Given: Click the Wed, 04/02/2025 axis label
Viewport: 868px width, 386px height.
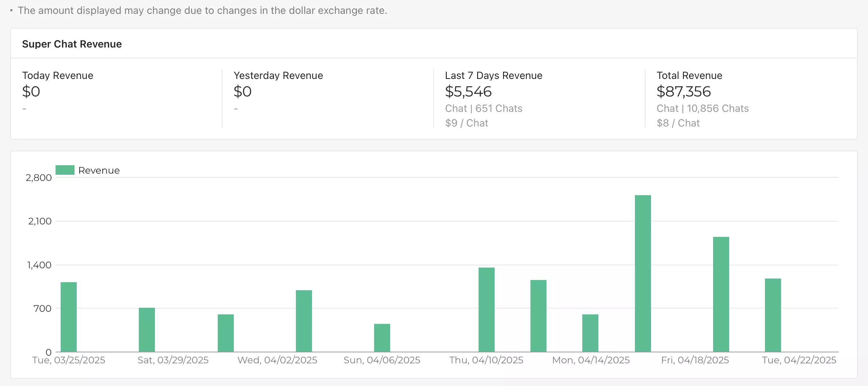Looking at the screenshot, I should pos(277,360).
